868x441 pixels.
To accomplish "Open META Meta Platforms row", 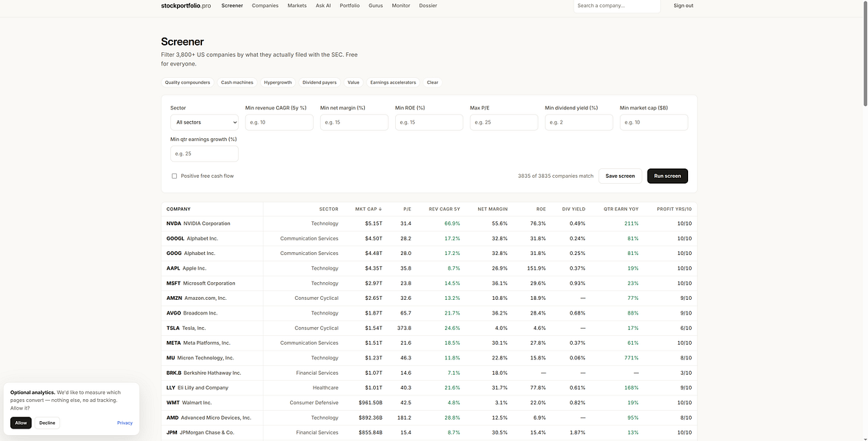I will [x=429, y=343].
